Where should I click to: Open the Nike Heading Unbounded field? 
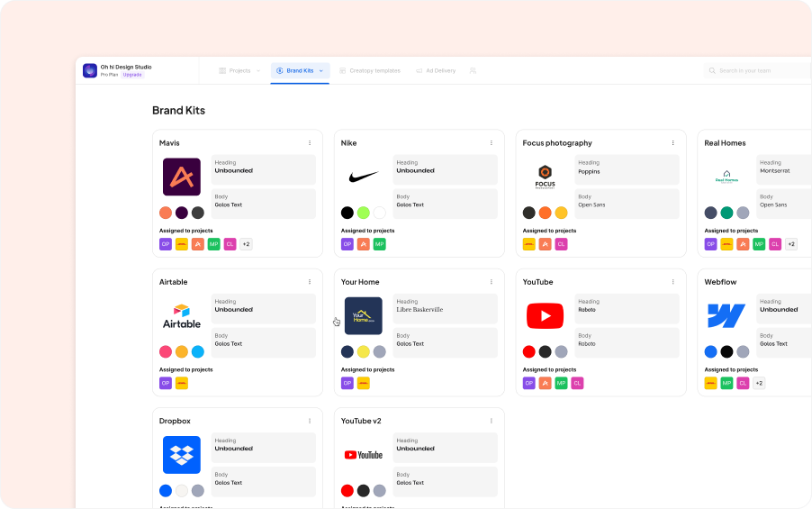[x=446, y=169]
